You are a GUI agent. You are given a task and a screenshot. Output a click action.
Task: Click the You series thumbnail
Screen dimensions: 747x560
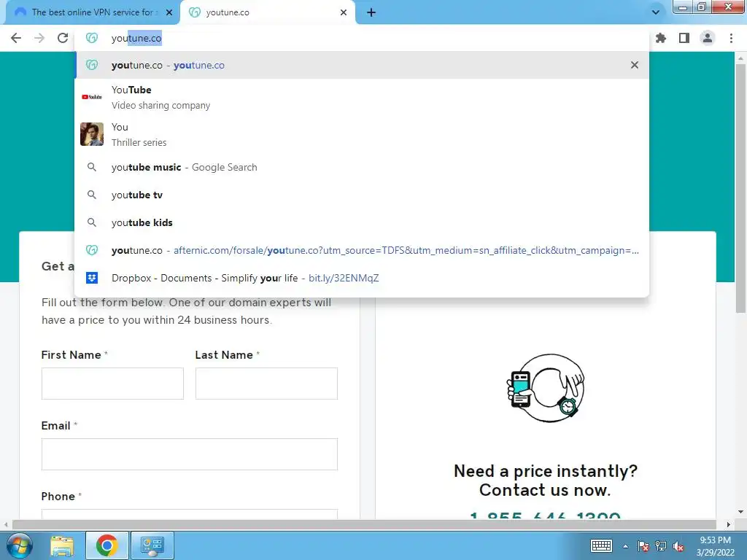(92, 134)
